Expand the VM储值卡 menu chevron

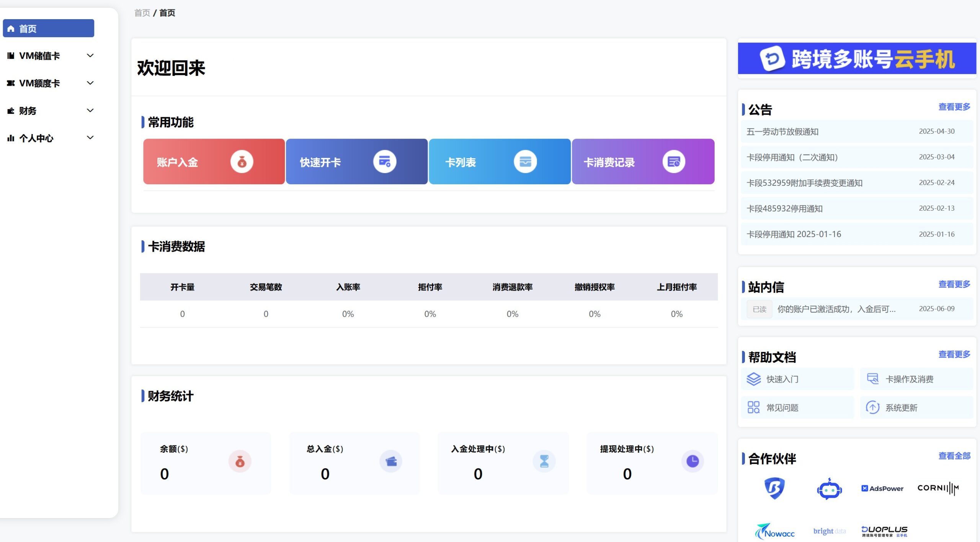point(90,56)
